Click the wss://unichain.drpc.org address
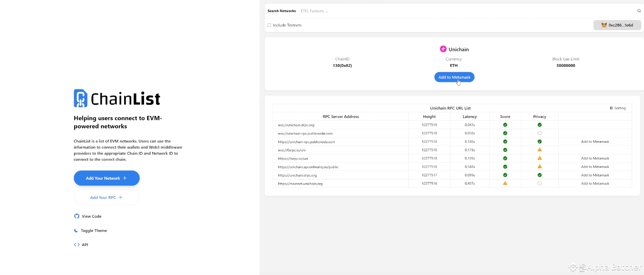 [296, 125]
